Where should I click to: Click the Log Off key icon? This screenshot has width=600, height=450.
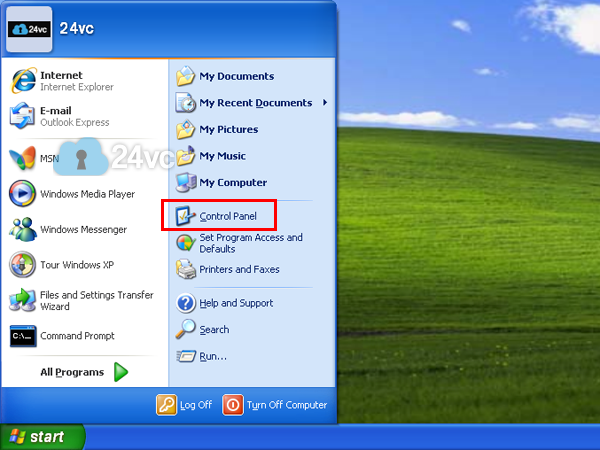tap(166, 404)
